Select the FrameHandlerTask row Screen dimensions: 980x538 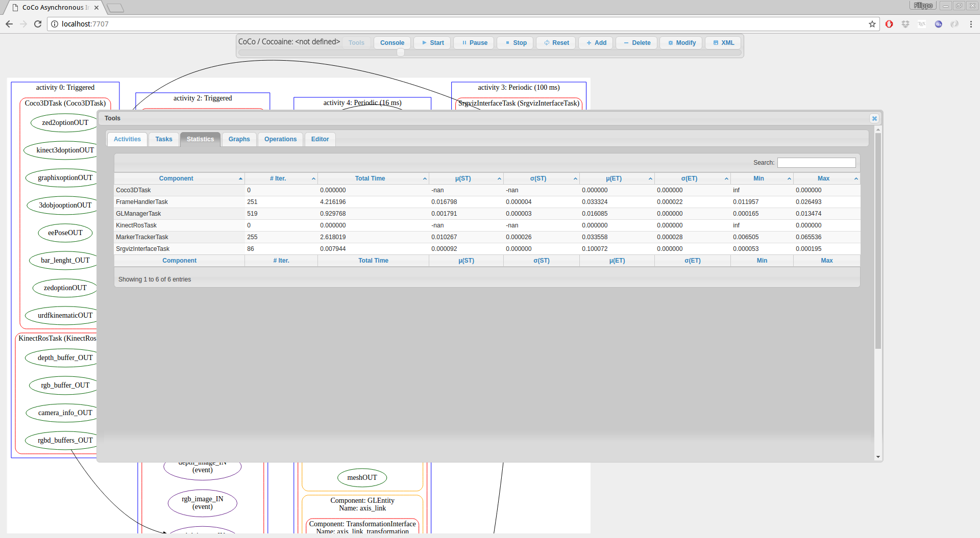(487, 202)
